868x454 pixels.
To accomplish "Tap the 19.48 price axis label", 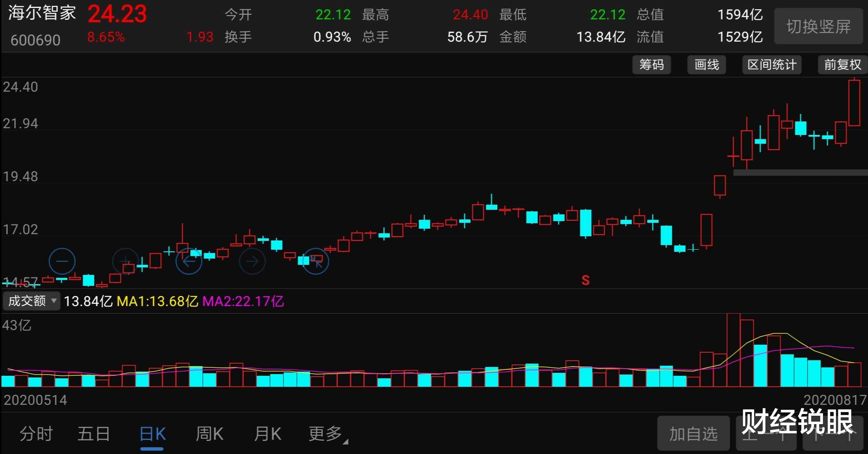I will 20,176.
